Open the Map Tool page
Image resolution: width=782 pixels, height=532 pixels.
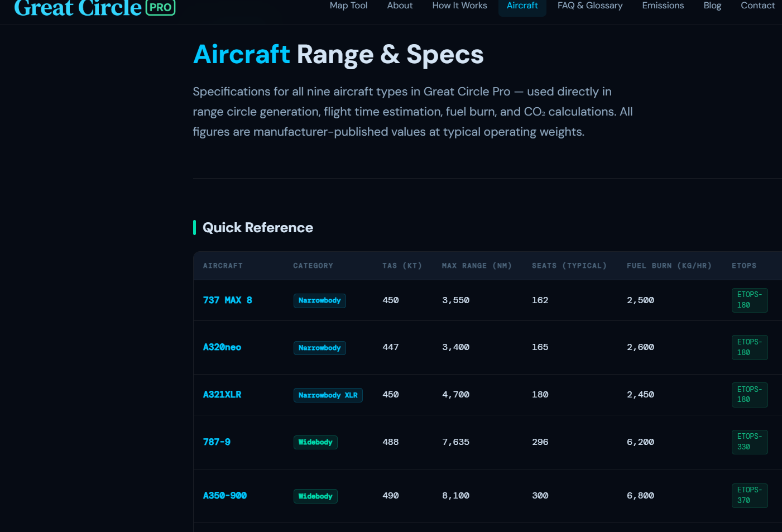[x=348, y=6]
